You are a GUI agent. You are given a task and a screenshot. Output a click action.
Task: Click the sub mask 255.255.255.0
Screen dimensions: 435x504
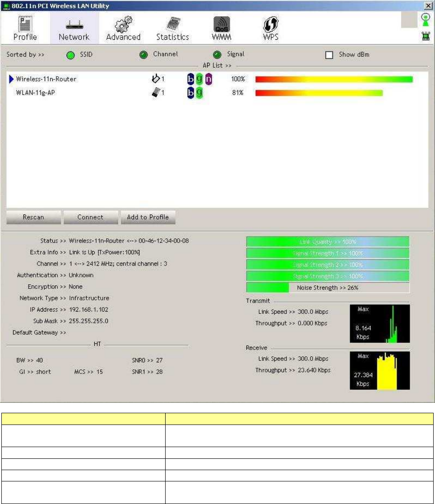(x=89, y=321)
